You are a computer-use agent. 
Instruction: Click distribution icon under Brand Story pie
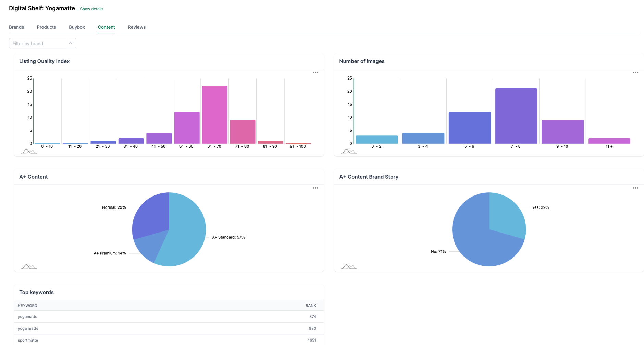[x=349, y=267]
